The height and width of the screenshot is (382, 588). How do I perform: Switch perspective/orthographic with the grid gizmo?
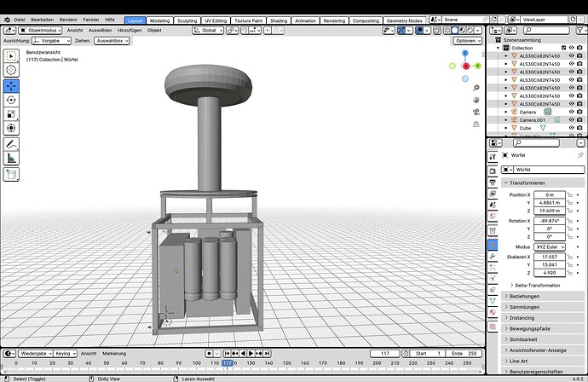[x=476, y=124]
